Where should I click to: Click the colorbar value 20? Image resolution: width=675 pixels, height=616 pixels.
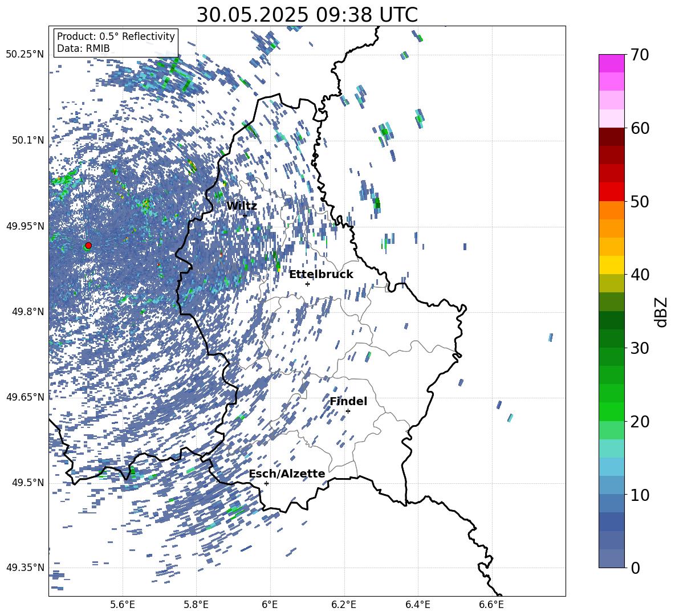(640, 422)
